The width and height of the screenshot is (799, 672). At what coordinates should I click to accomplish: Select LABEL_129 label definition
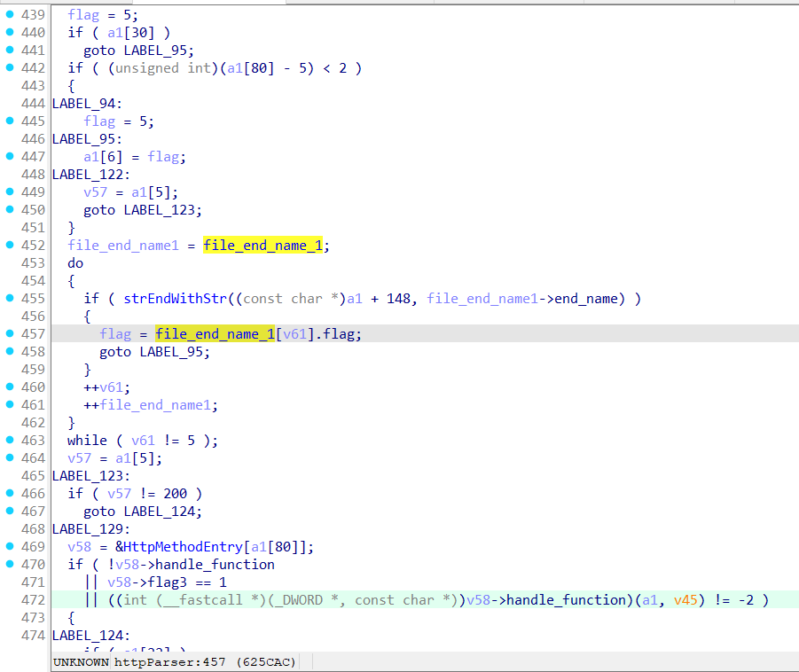tap(91, 529)
